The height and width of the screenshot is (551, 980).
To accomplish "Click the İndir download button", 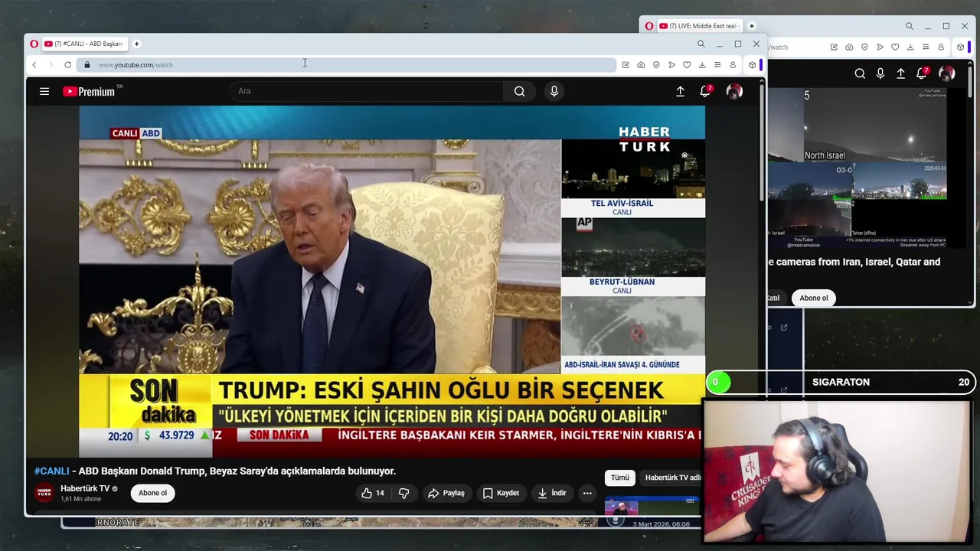I will click(x=552, y=493).
